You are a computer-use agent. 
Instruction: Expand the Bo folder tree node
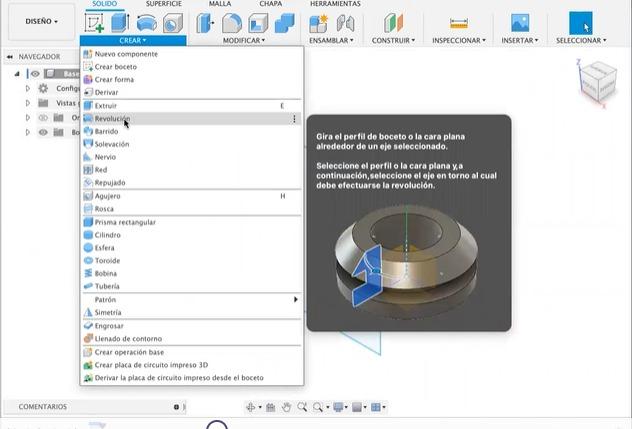[x=28, y=132]
